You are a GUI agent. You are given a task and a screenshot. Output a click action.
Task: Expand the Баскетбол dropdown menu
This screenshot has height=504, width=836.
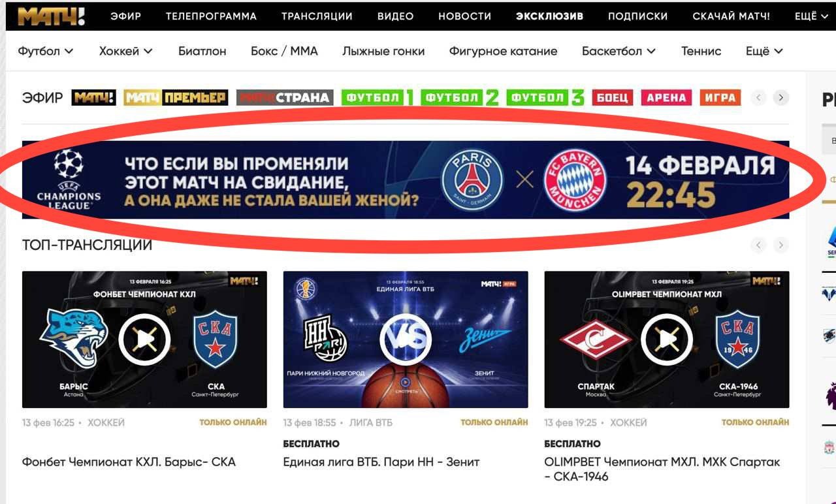pos(619,51)
